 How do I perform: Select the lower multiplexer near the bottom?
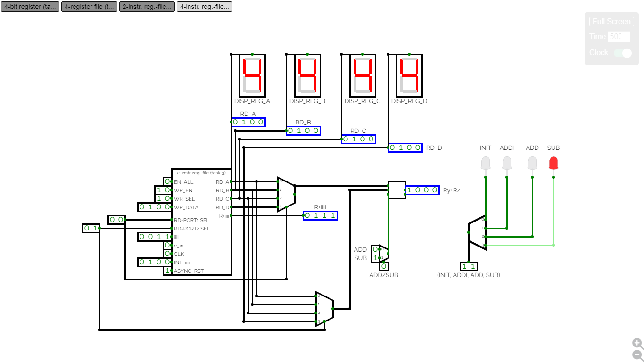324,309
